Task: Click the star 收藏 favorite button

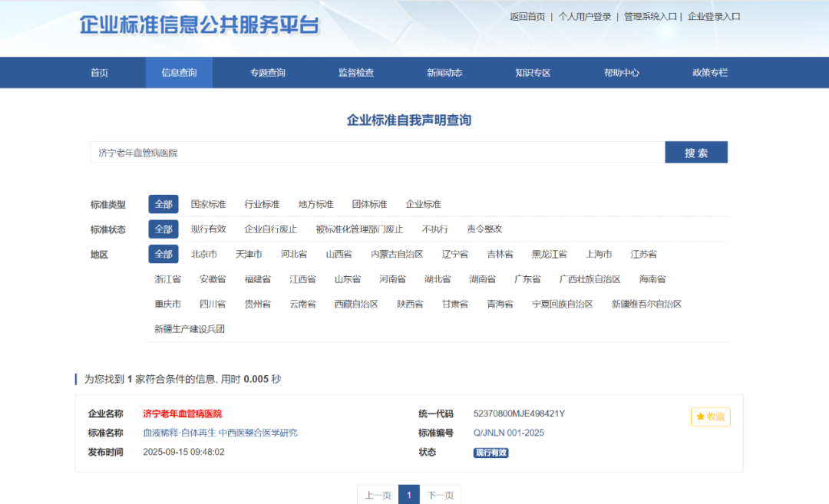Action: tap(710, 417)
